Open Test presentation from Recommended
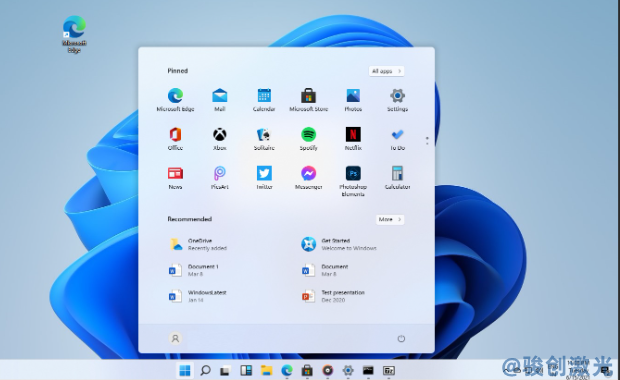620x380 pixels. click(333, 296)
